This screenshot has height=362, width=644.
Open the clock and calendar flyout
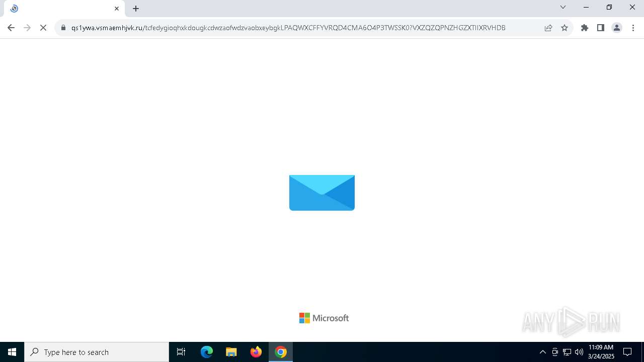pyautogui.click(x=601, y=352)
